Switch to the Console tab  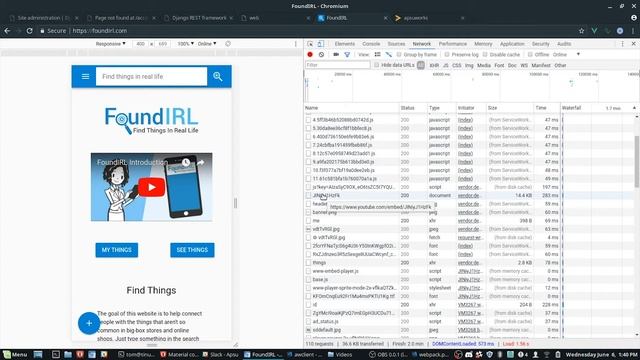pos(371,44)
